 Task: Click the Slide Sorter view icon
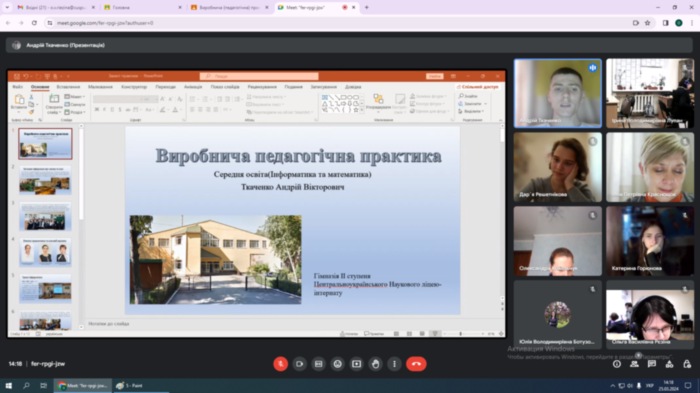point(409,334)
